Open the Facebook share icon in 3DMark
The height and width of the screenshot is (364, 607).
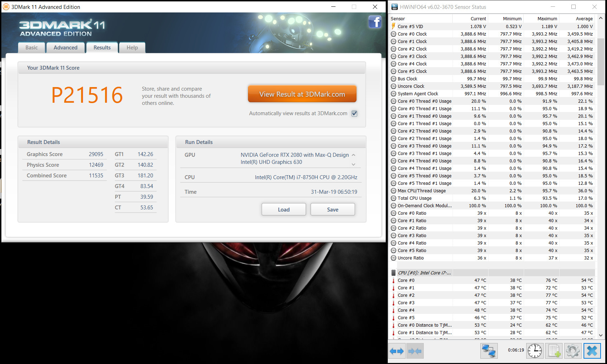coord(375,22)
